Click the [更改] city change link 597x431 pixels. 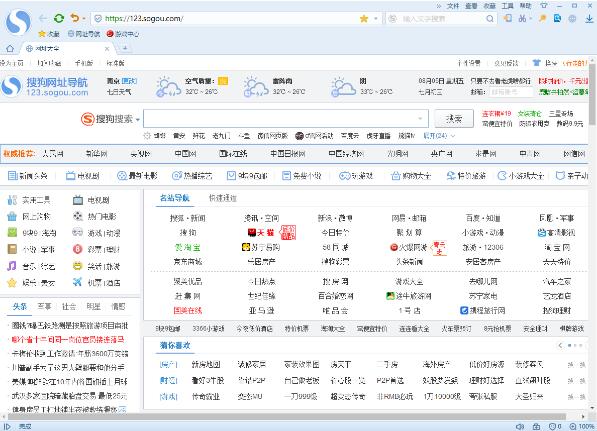(129, 81)
